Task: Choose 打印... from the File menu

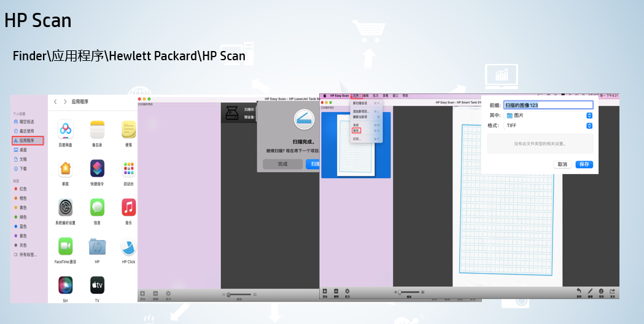Action: point(366,139)
